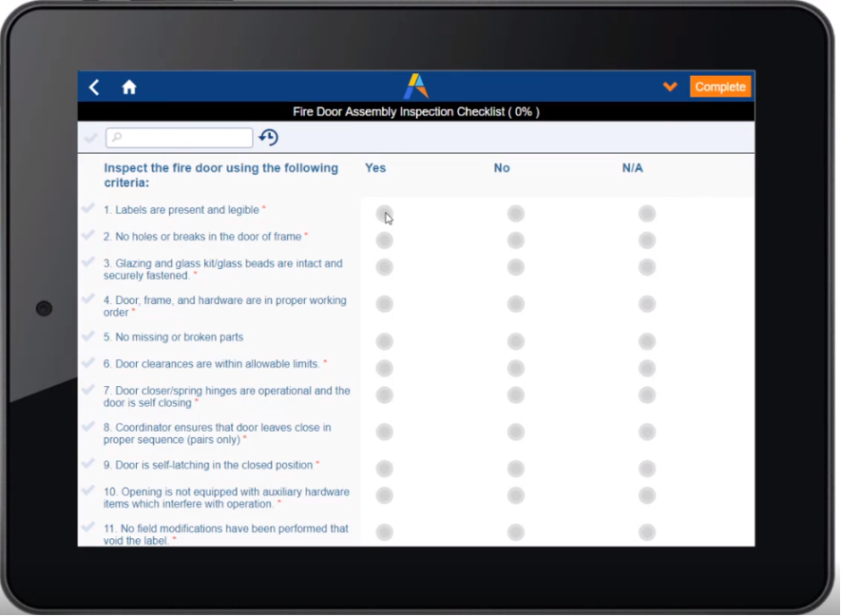Click the checkmark icon beside search box
Viewport: 841px width, 616px height.
point(90,138)
